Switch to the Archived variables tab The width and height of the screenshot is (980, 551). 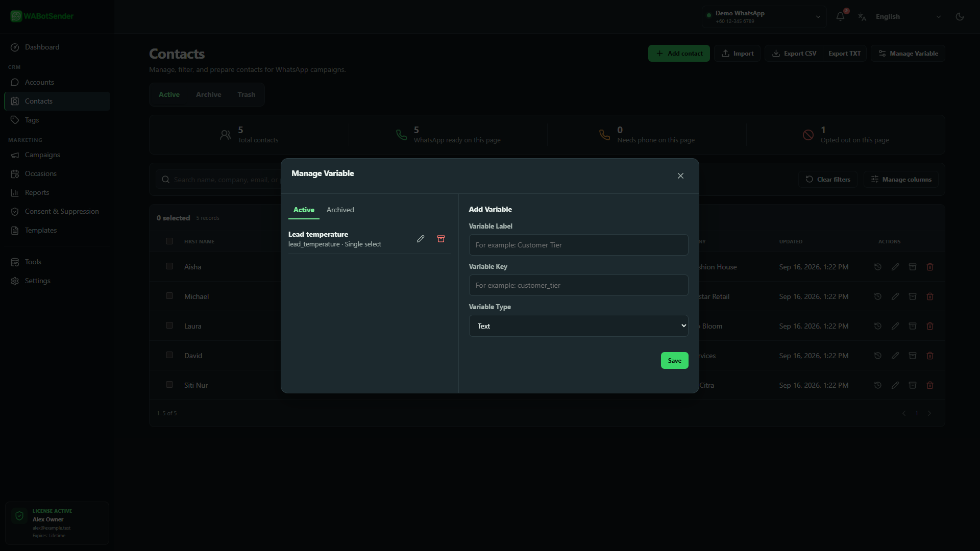340,210
